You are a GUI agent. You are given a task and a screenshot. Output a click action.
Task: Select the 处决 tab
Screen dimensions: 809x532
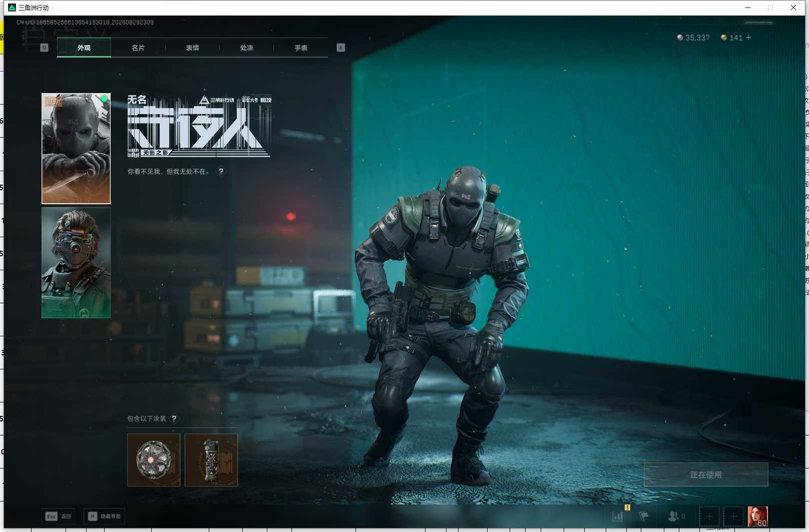tap(246, 48)
